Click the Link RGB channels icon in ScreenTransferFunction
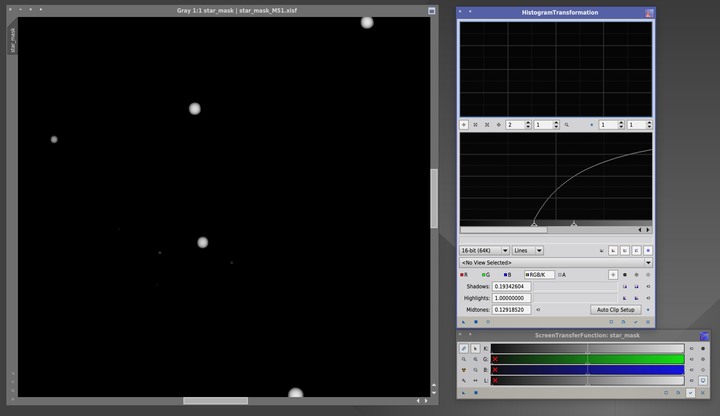 click(x=464, y=349)
